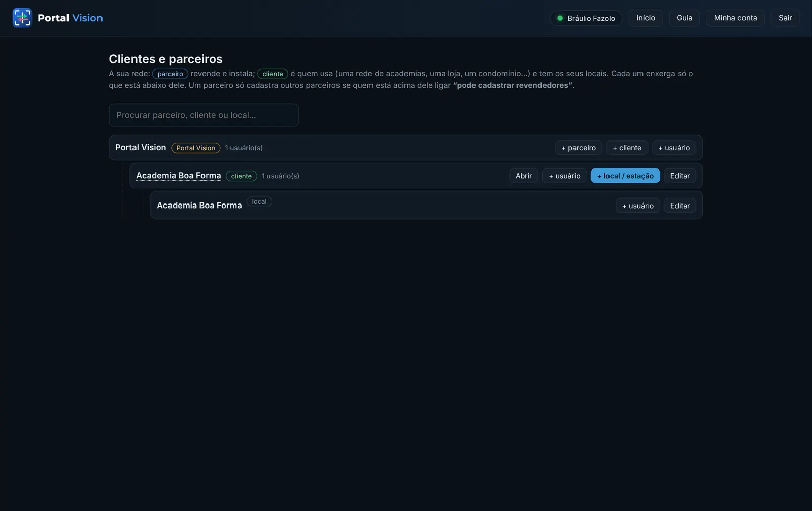812x511 pixels.
Task: Open the underlined Academia Boa Forma client link
Action: pos(179,176)
